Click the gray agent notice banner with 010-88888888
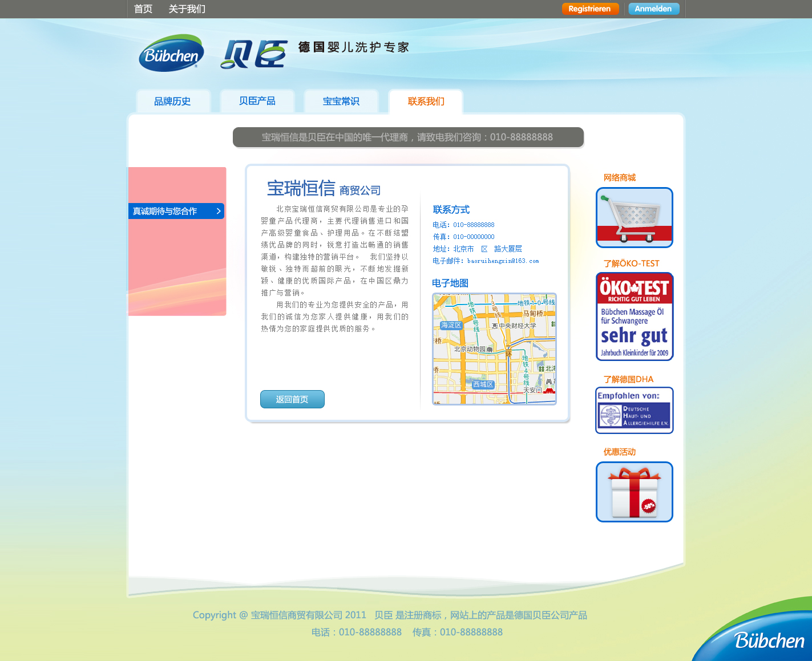The image size is (812, 661). 408,137
